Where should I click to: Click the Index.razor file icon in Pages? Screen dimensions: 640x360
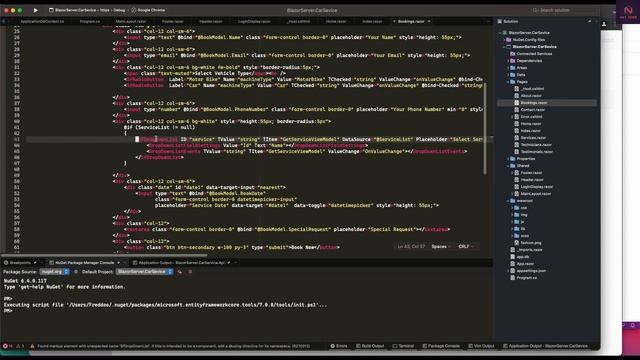(517, 131)
